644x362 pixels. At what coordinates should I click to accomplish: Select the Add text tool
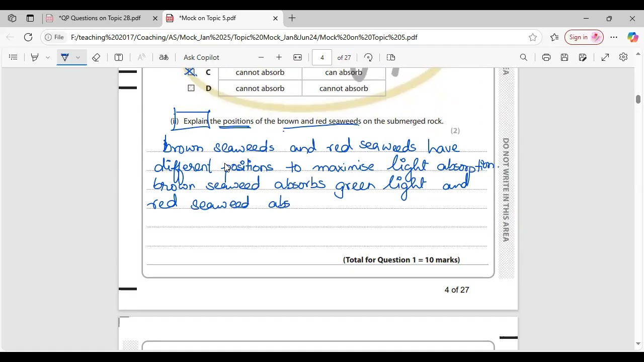point(119,57)
